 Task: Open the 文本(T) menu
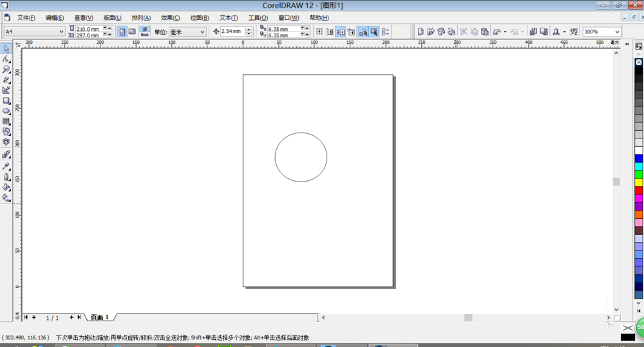point(229,17)
